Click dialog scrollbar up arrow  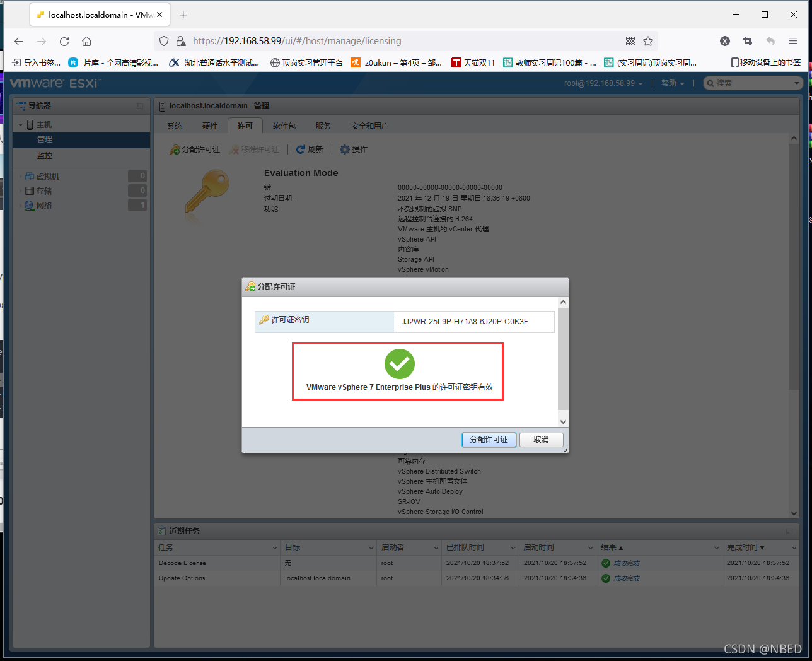pyautogui.click(x=564, y=303)
